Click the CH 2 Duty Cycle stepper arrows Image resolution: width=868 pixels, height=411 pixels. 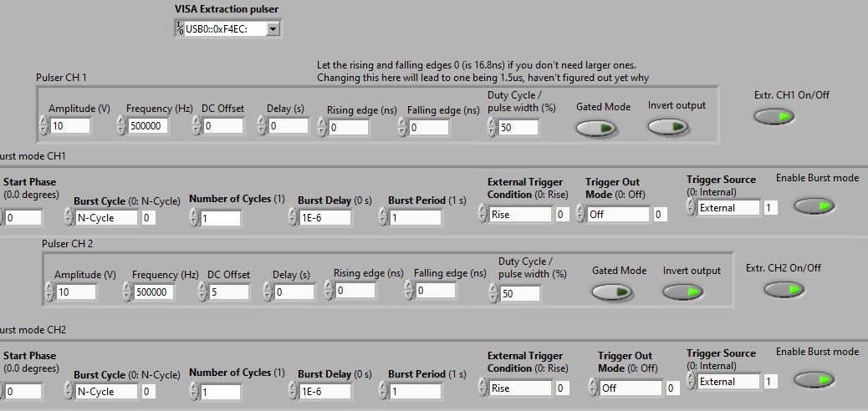click(x=493, y=294)
